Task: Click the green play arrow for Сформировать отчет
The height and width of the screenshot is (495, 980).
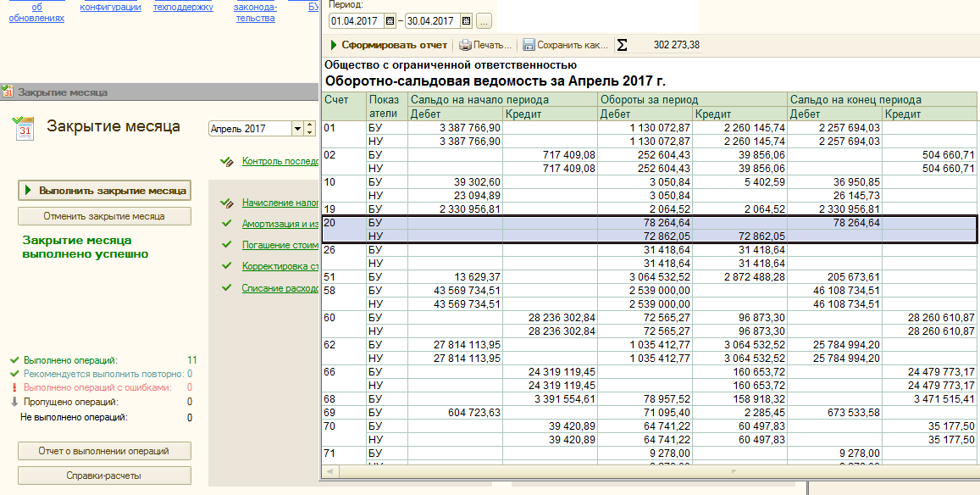Action: pyautogui.click(x=334, y=45)
